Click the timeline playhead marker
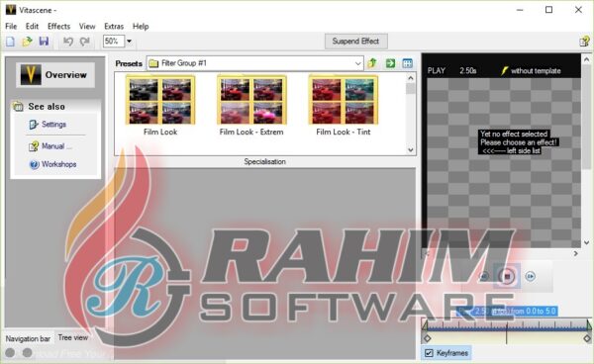594x364 pixels. point(507,333)
